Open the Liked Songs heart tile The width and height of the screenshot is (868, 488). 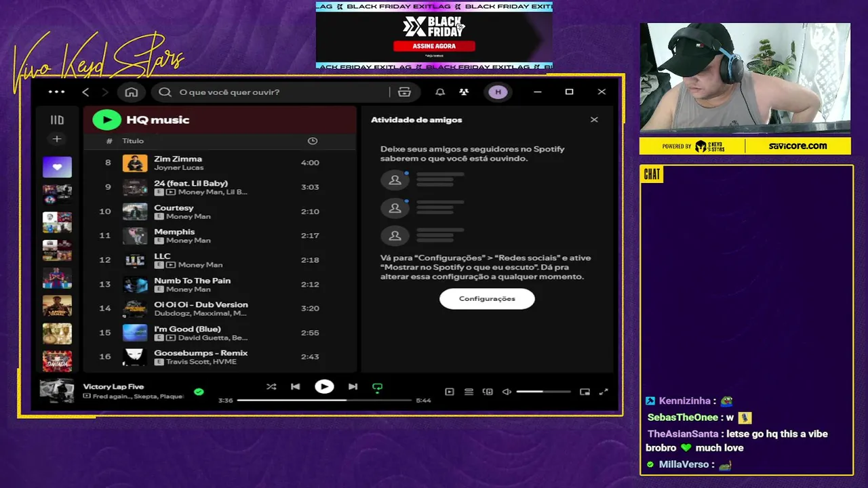click(57, 167)
